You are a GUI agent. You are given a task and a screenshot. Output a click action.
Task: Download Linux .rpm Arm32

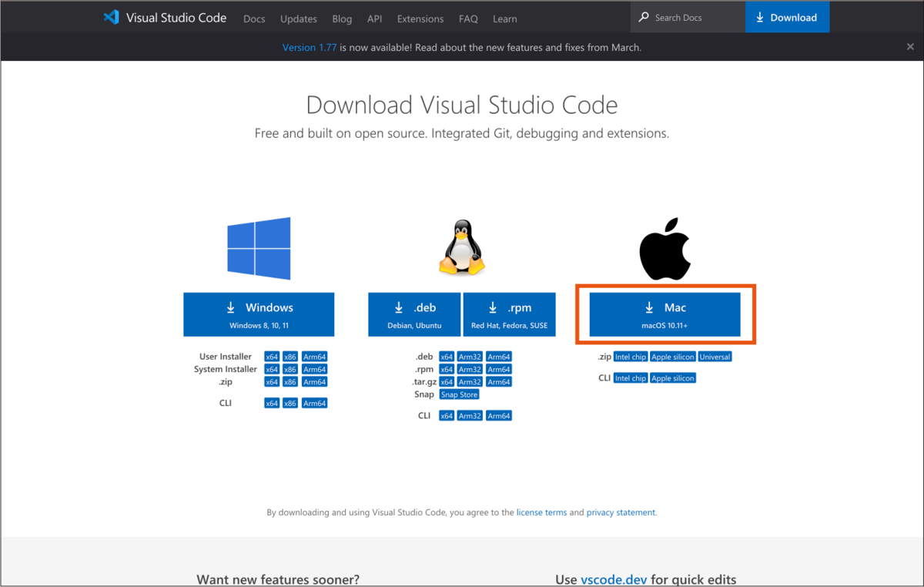click(470, 370)
